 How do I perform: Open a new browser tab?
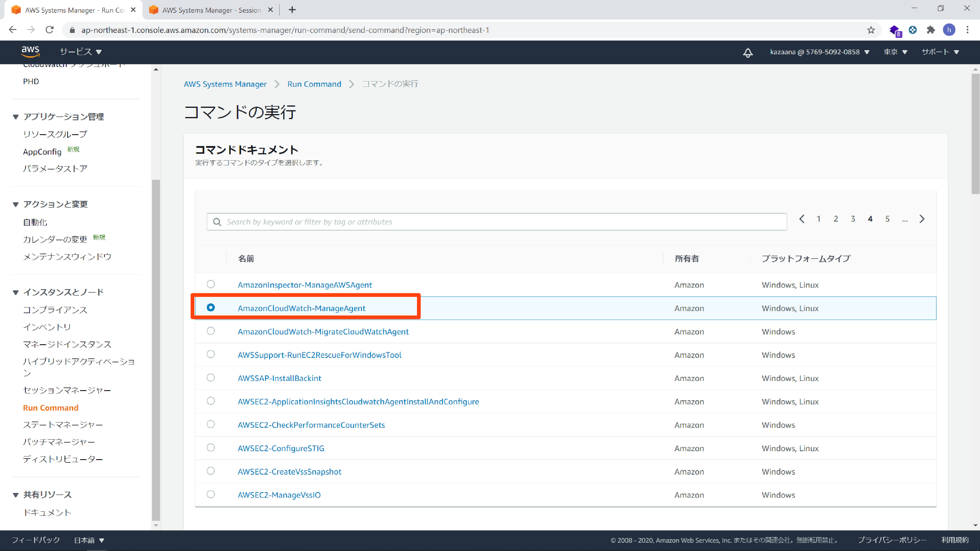292,10
